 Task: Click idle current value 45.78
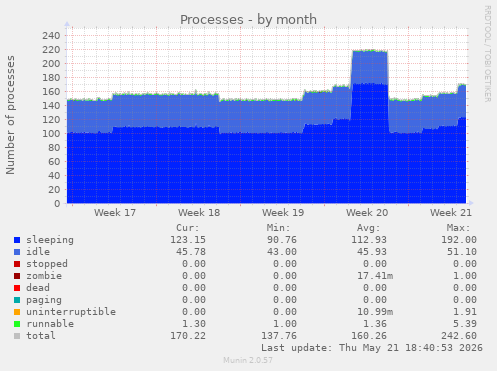[191, 252]
